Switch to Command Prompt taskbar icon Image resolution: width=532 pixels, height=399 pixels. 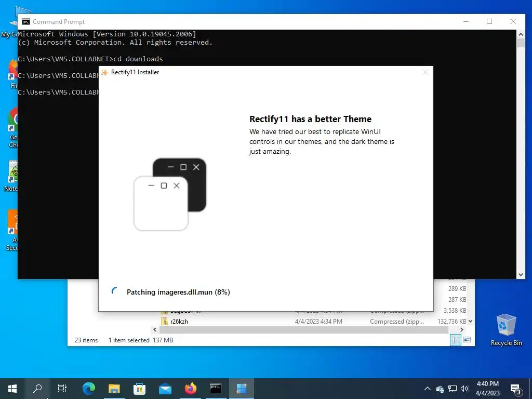click(x=216, y=389)
